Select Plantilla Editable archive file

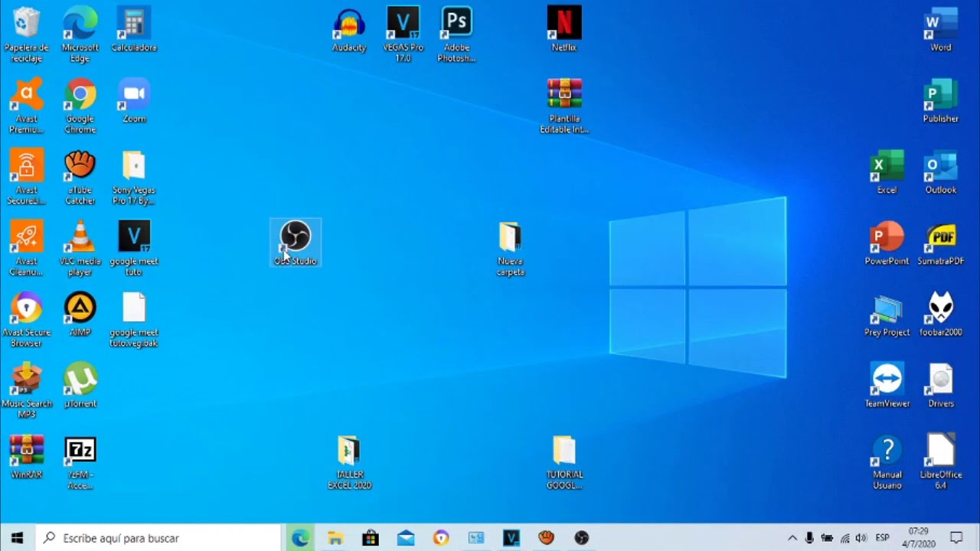[x=564, y=106]
